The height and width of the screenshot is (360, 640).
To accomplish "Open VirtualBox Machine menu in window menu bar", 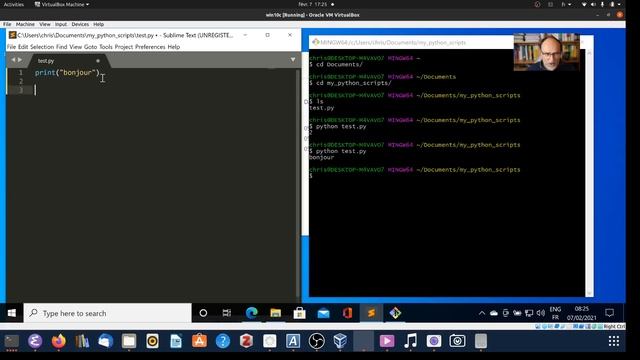I will pyautogui.click(x=25, y=24).
